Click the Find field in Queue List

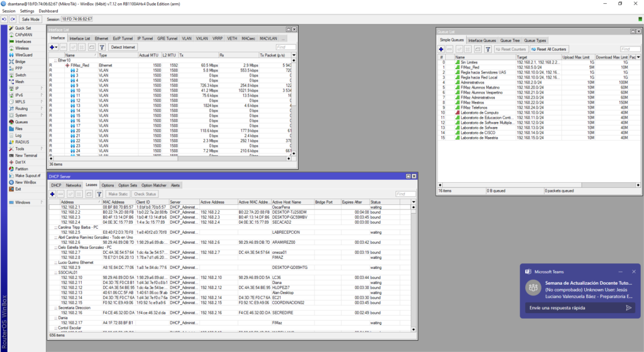coord(630,49)
